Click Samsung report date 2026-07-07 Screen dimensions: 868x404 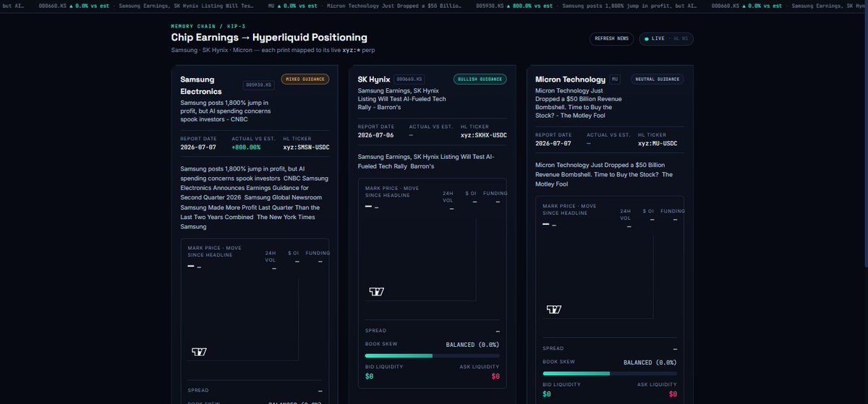pyautogui.click(x=198, y=147)
